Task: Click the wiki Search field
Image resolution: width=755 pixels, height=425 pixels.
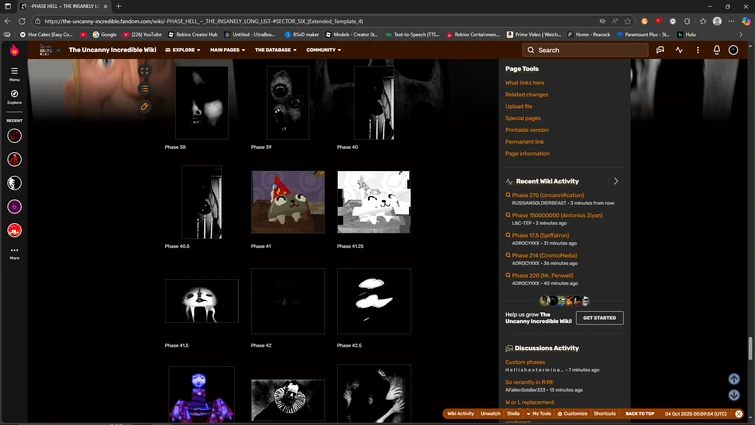Action: [586, 50]
